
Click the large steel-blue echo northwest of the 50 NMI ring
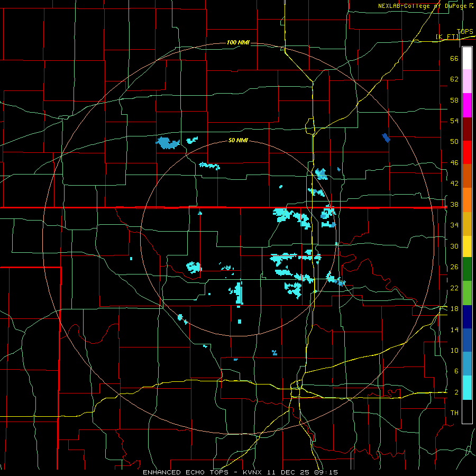click(167, 143)
